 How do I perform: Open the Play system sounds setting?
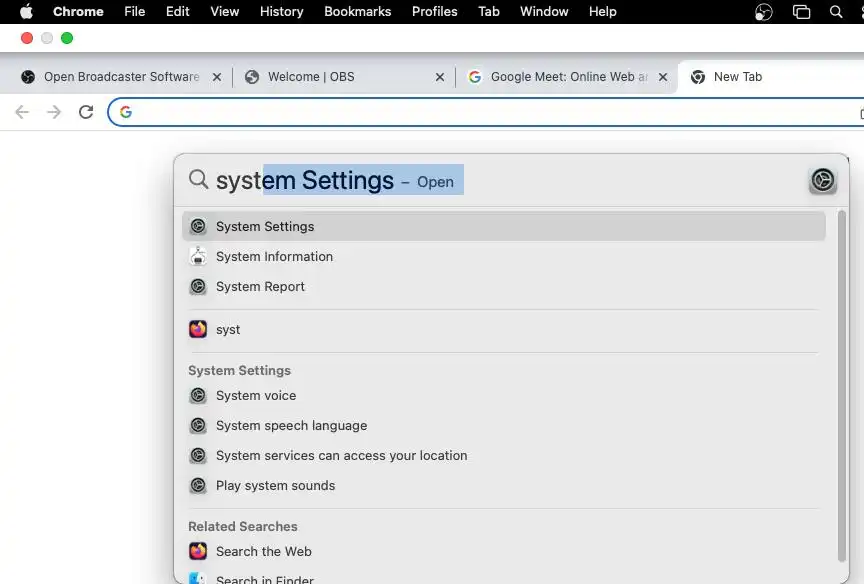(x=504, y=485)
